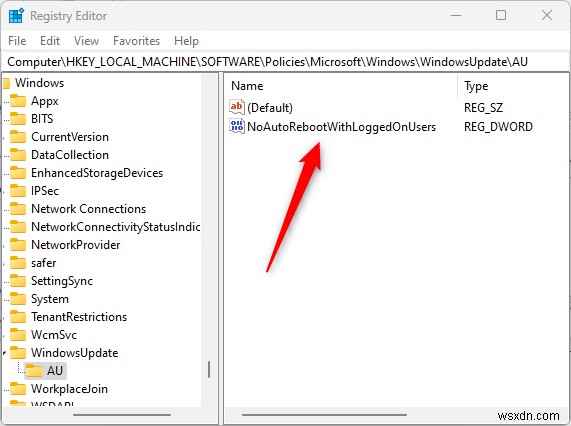Select Appx key label
Viewport: 571px width, 426px height.
[x=44, y=101]
